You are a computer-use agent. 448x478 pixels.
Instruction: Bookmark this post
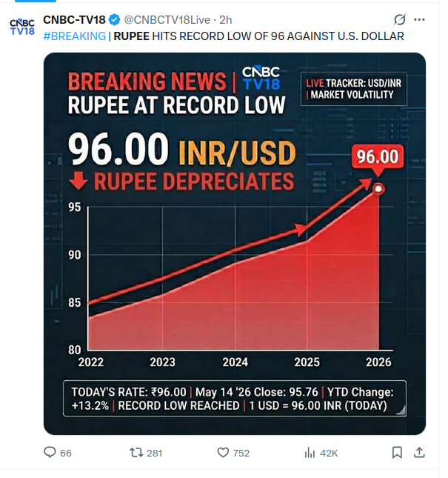(397, 453)
